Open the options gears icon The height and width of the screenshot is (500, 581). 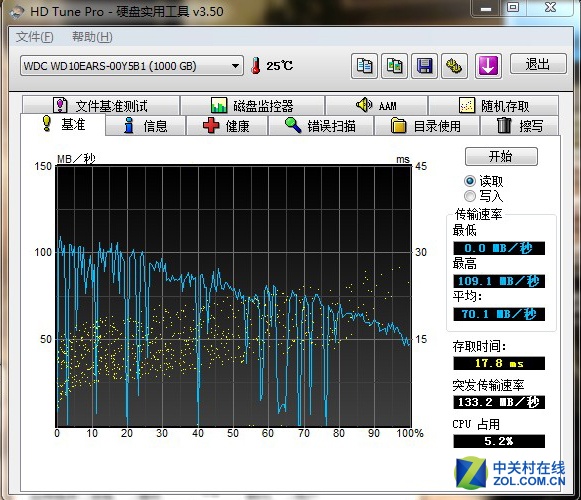(x=454, y=66)
